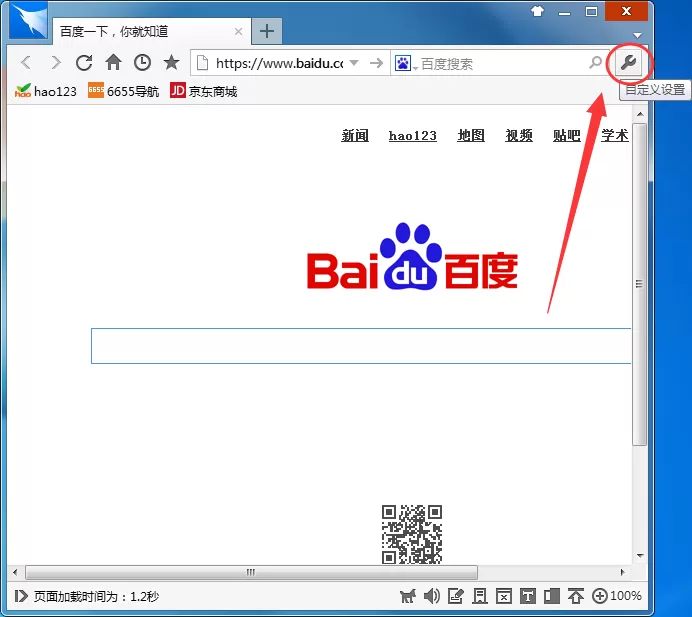Screen dimensions: 692x617
Task: Open the custom settings wrench icon
Action: tap(628, 63)
